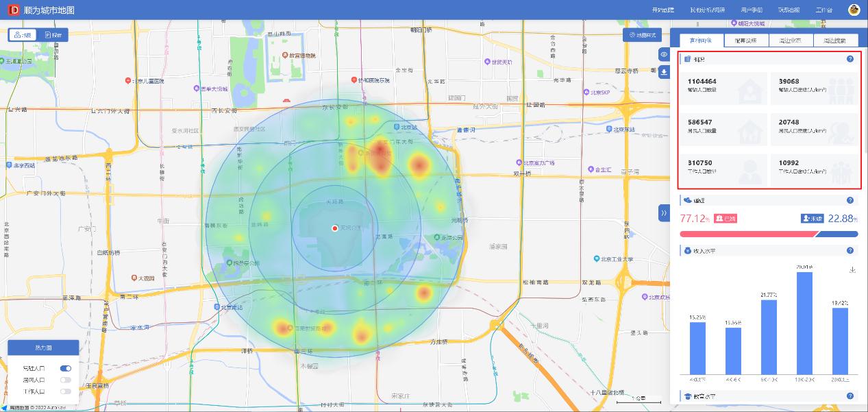Click the married 已婚 pink badge
Viewport: 868px width, 412px height.
(726, 219)
